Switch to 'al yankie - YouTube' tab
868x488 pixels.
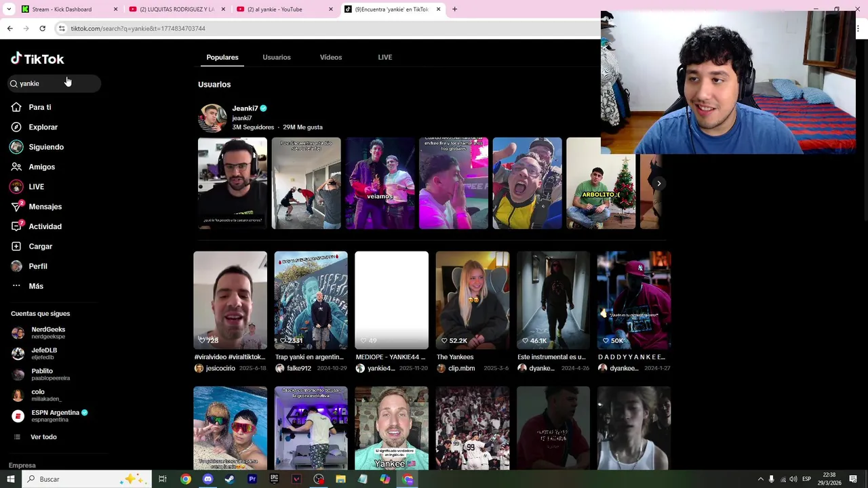[x=285, y=9]
